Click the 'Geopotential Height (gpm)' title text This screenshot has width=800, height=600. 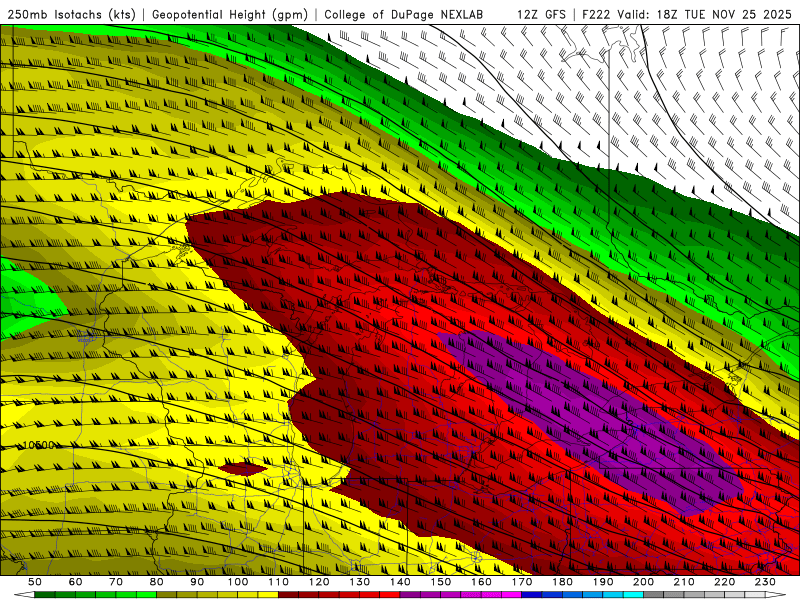[230, 14]
